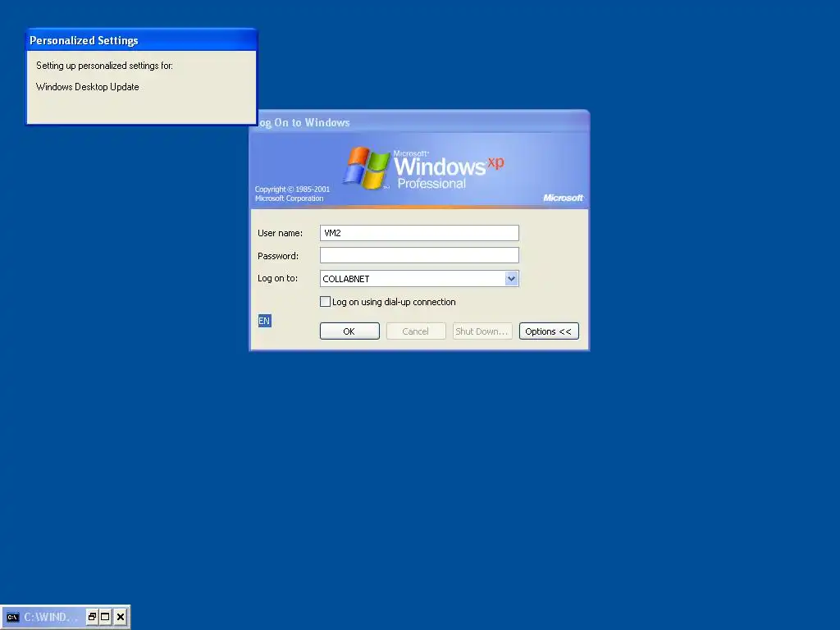Click the Personalized Settings title bar
The image size is (840, 630).
pyautogui.click(x=141, y=40)
